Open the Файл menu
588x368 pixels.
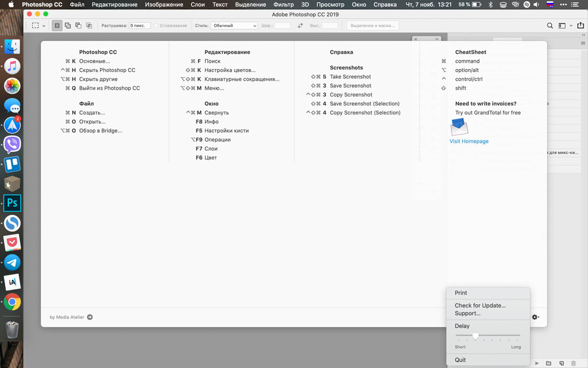[x=77, y=5]
